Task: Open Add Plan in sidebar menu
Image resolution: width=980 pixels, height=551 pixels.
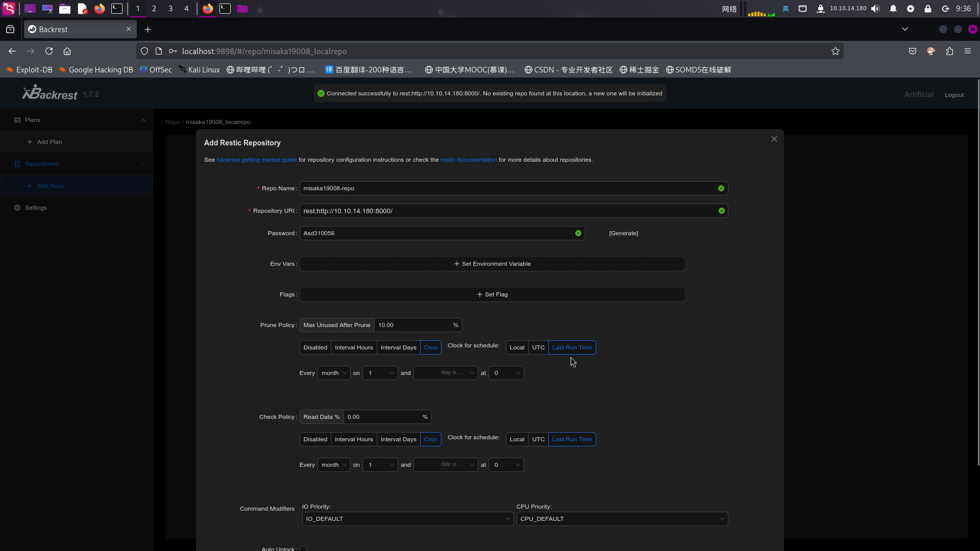Action: pos(49,142)
